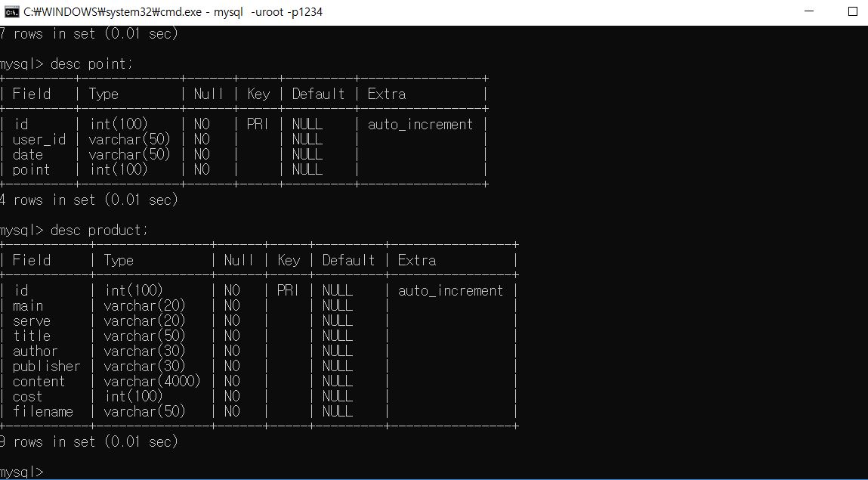Screen dimensions: 868x480
Task: Maximize the command prompt window
Action: tap(853, 11)
